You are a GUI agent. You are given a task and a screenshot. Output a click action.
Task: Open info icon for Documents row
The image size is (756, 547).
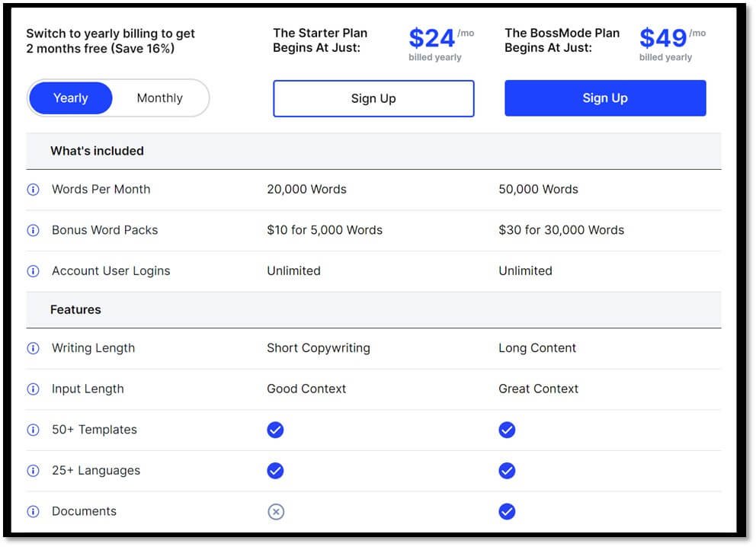tap(33, 512)
